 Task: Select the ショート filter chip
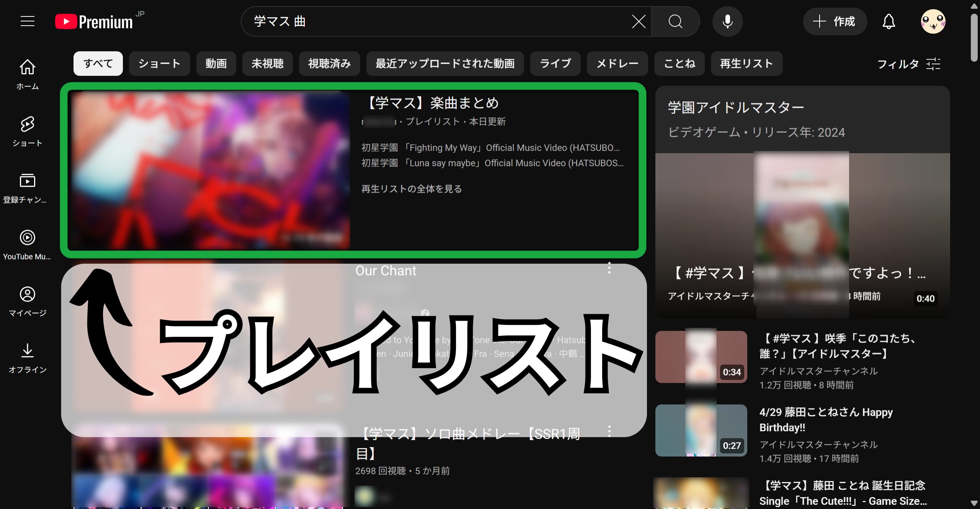(x=159, y=64)
